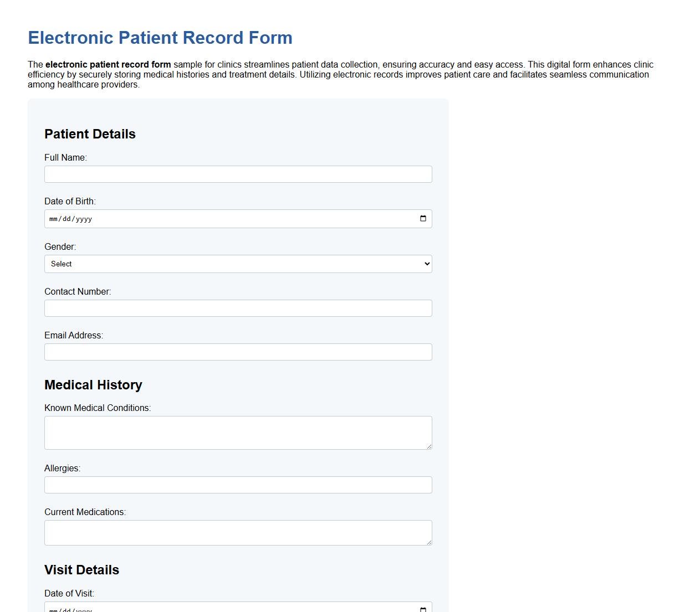700x612 pixels.
Task: Click the Patient Details section heading
Action: point(90,133)
